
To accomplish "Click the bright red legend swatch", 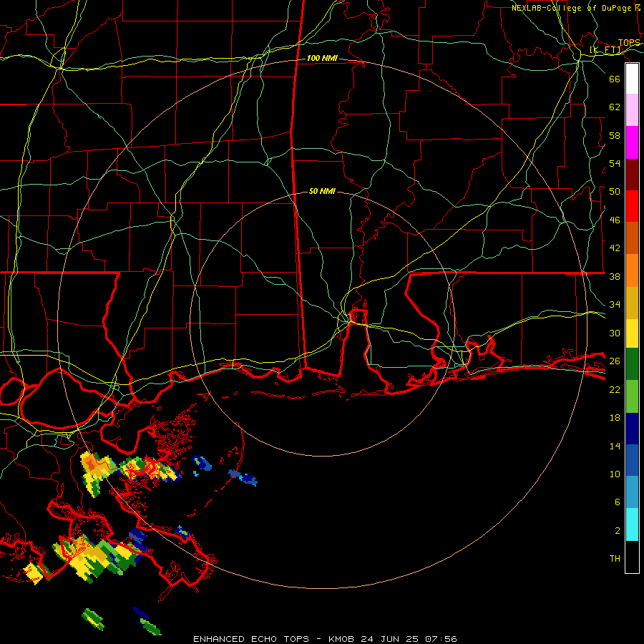I will coord(632,206).
